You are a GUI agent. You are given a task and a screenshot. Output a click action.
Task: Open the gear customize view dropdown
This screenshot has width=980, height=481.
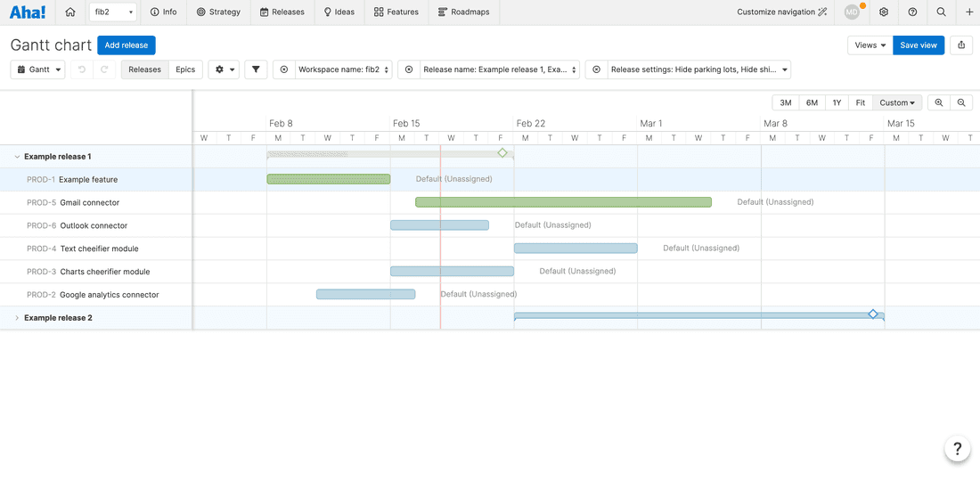tap(224, 70)
